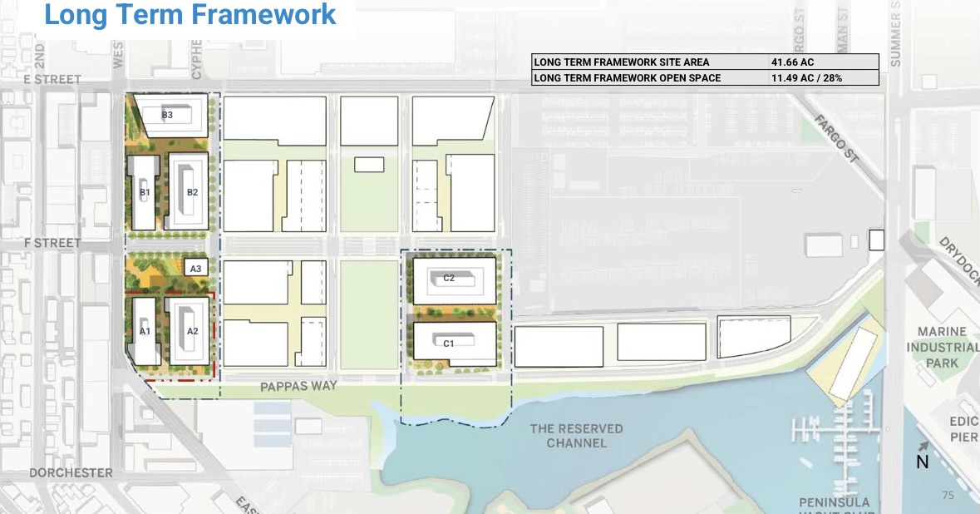The width and height of the screenshot is (980, 514).
Task: Select the A2 building label
Action: [x=192, y=331]
